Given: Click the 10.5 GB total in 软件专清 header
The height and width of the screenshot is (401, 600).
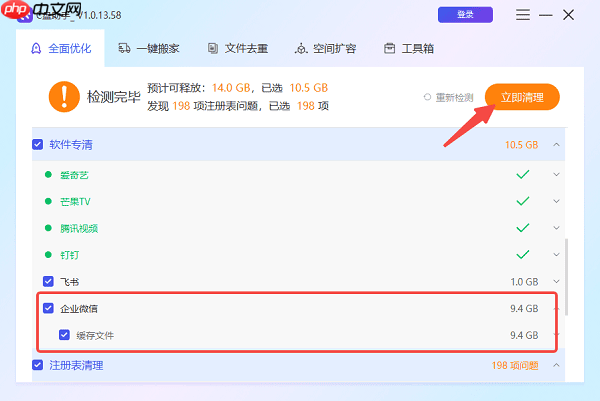Looking at the screenshot, I should [x=521, y=145].
